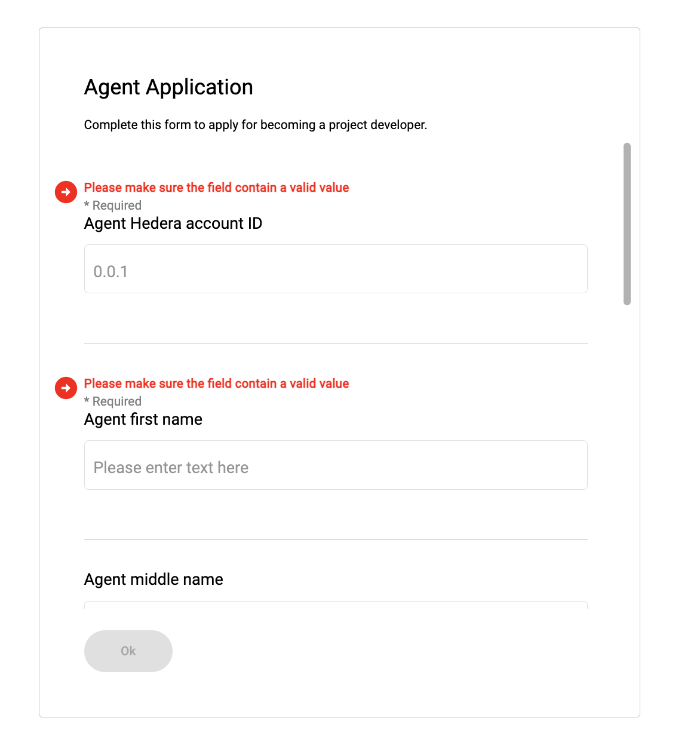This screenshot has width=700, height=730.
Task: Focus the Agent Hedera account ID field
Action: 336,269
